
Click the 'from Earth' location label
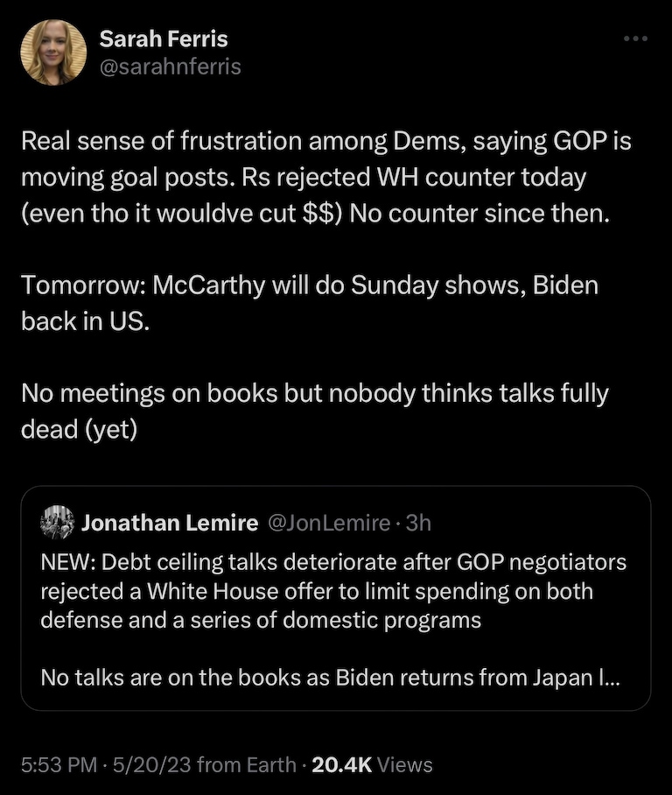pyautogui.click(x=246, y=764)
